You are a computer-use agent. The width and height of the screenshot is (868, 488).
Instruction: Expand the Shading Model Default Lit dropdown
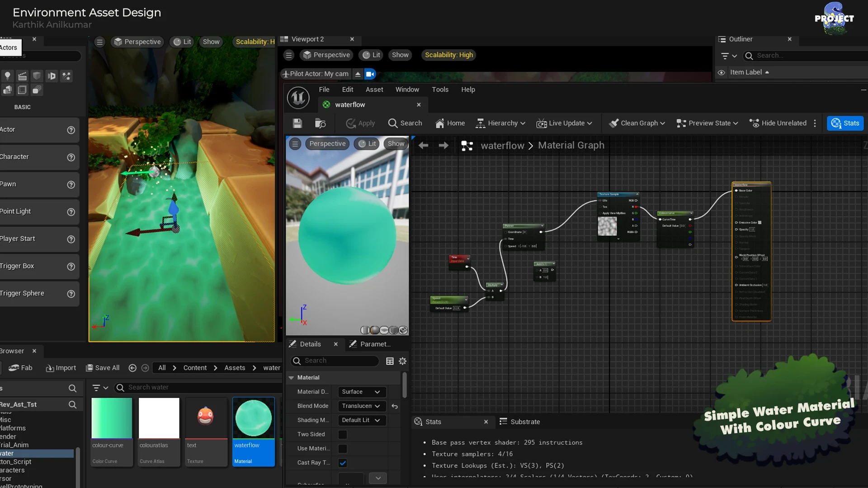(x=362, y=420)
